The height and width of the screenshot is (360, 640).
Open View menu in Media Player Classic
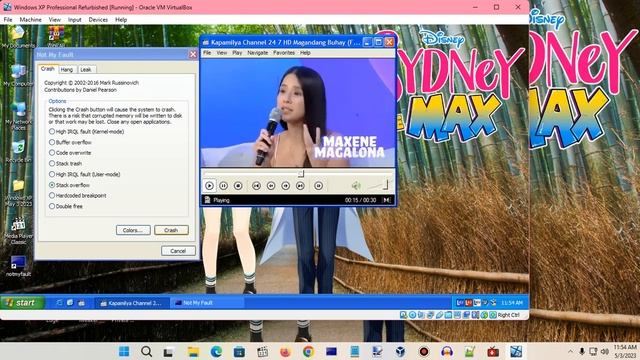[x=222, y=53]
